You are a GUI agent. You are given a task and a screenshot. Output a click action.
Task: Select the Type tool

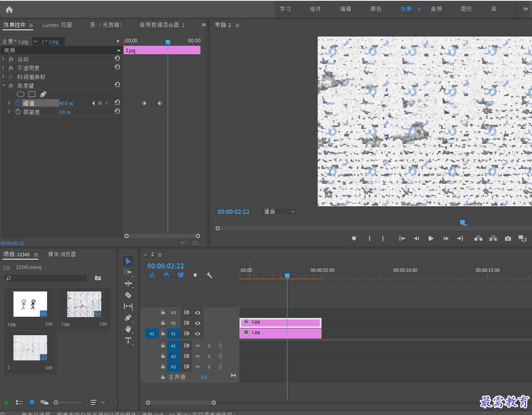pyautogui.click(x=128, y=340)
